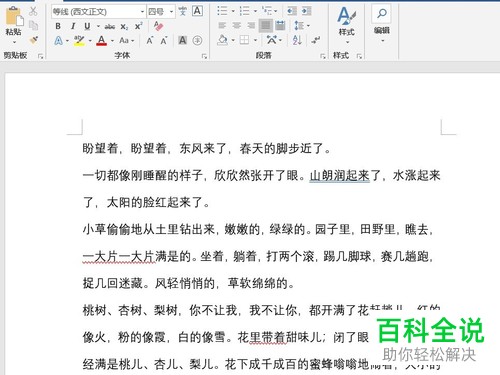This screenshot has width=500, height=375.
Task: Toggle Italic formatting
Action: pyautogui.click(x=72, y=26)
